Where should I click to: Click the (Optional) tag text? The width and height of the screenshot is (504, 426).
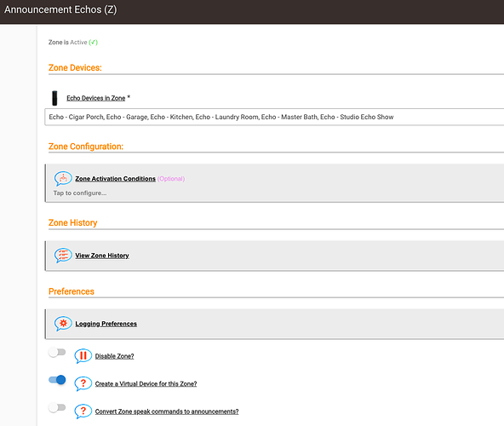coord(171,179)
